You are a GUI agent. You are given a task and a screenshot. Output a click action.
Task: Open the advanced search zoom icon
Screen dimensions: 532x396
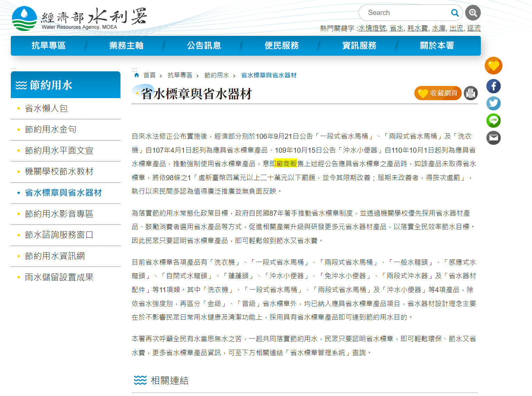pyautogui.click(x=473, y=13)
